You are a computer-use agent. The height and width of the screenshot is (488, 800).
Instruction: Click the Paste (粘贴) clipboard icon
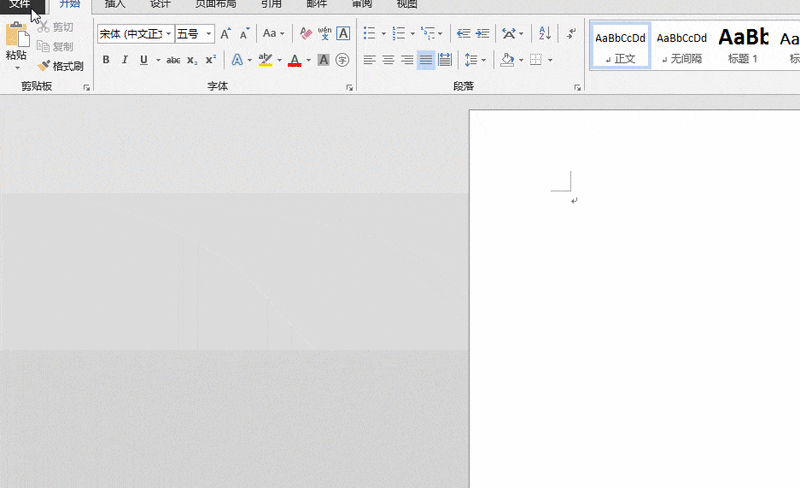16,37
